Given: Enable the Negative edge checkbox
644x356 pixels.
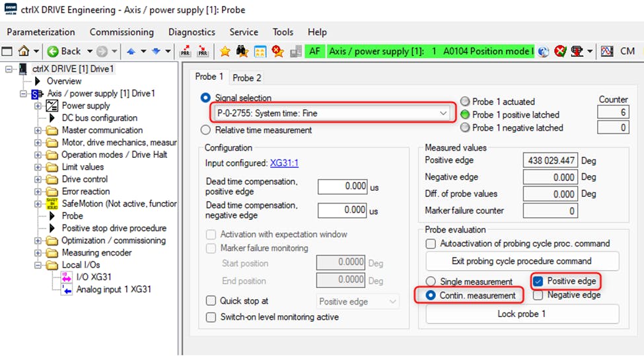Looking at the screenshot, I should [538, 295].
